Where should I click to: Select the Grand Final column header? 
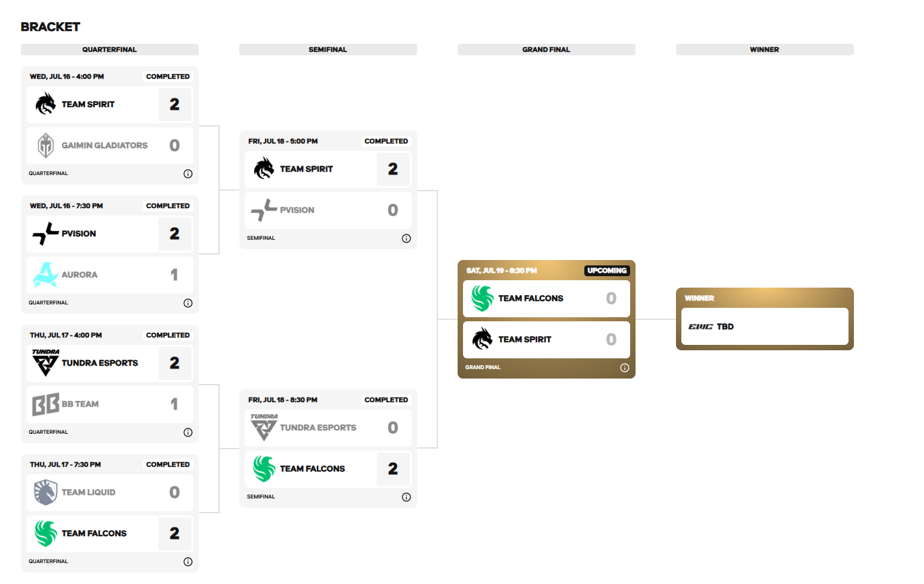click(547, 50)
